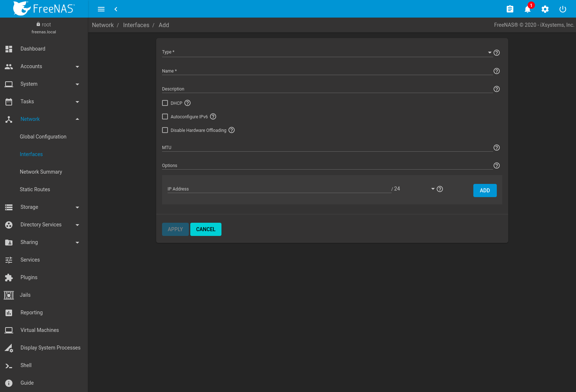Screen dimensions: 576x392
Task: Show help for the DHCP option
Action: pyautogui.click(x=187, y=103)
